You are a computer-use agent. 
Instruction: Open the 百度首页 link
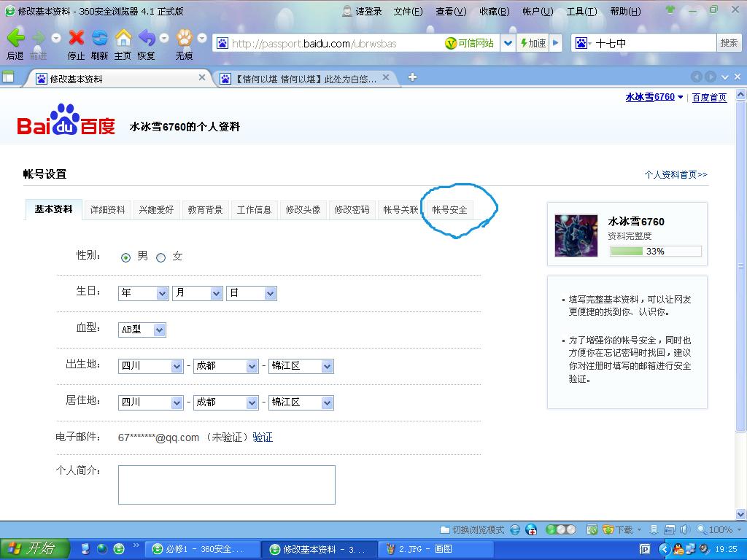[x=709, y=98]
